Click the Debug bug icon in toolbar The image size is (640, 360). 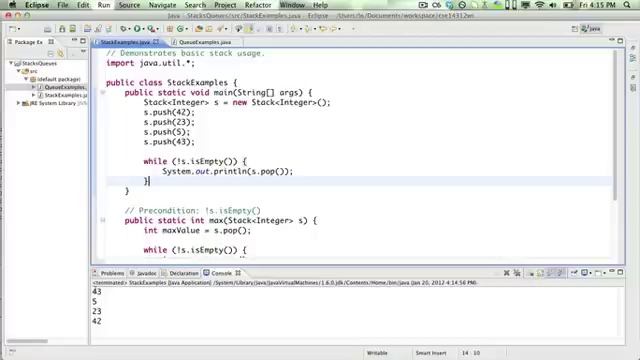[x=123, y=29]
